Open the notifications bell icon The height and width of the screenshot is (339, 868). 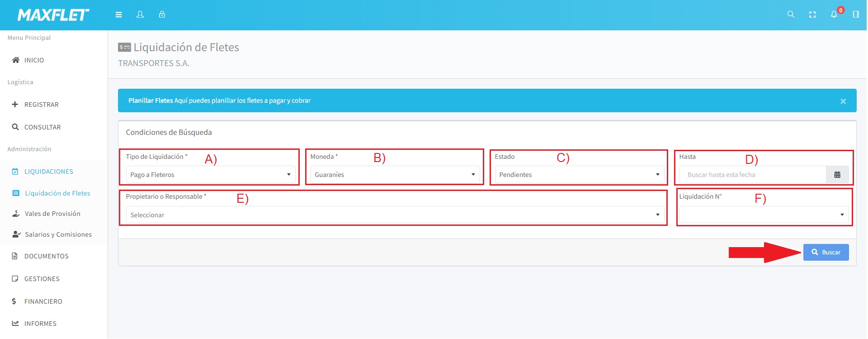(834, 14)
